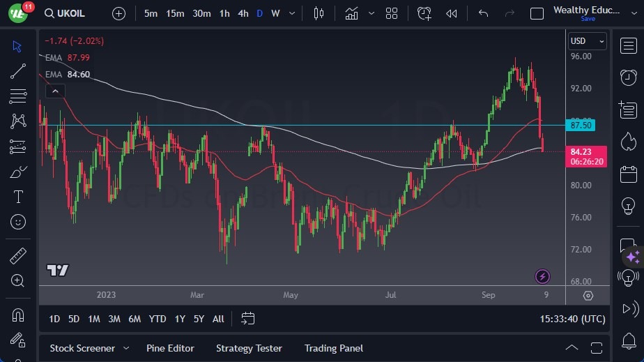
Task: Select the trend line drawing tool
Action: 19,70
